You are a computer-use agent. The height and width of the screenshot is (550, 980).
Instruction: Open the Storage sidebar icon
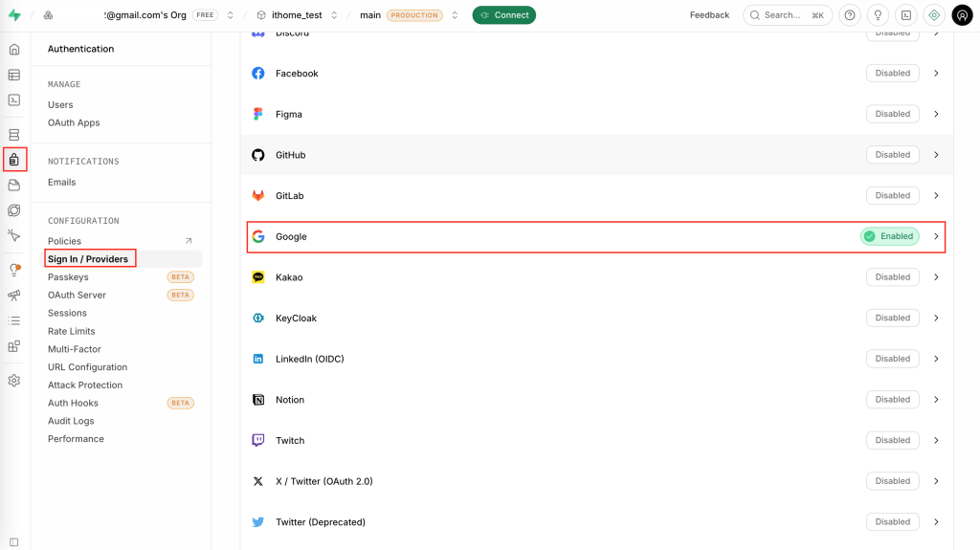14,185
